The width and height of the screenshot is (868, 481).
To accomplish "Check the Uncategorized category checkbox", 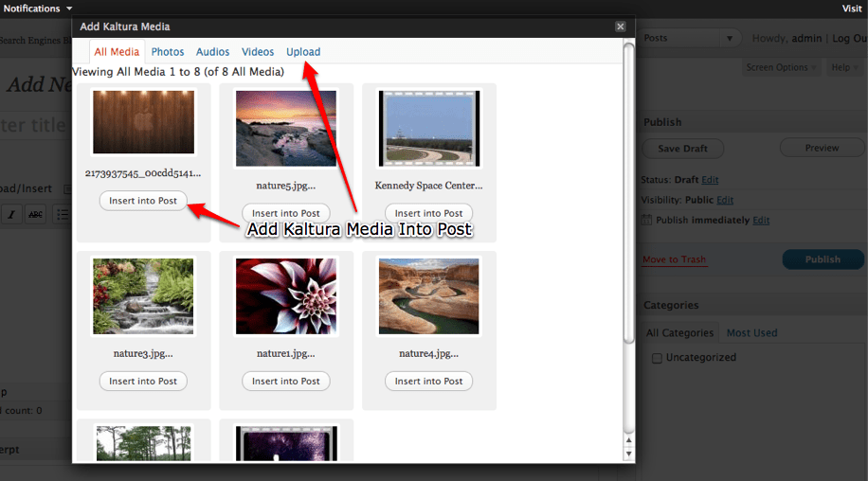I will (657, 358).
